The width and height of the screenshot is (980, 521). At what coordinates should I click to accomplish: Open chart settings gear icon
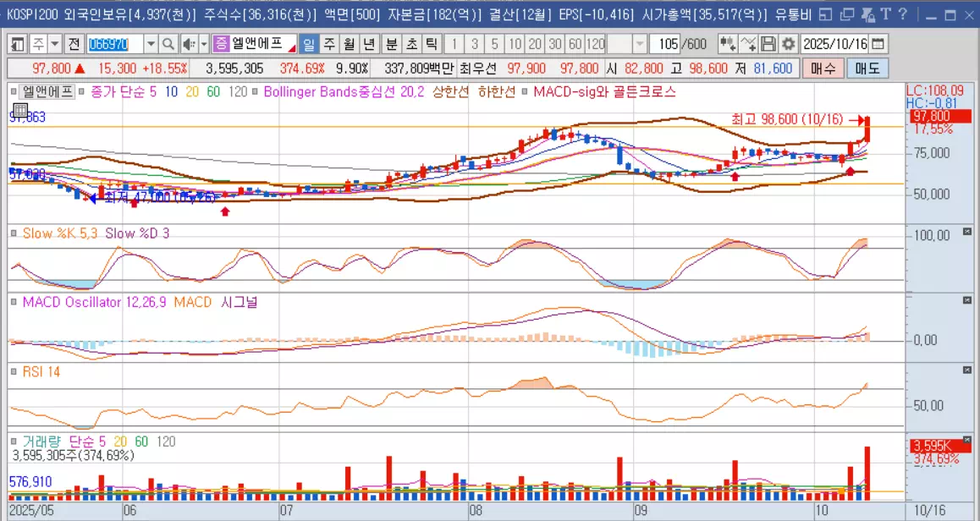pyautogui.click(x=789, y=44)
